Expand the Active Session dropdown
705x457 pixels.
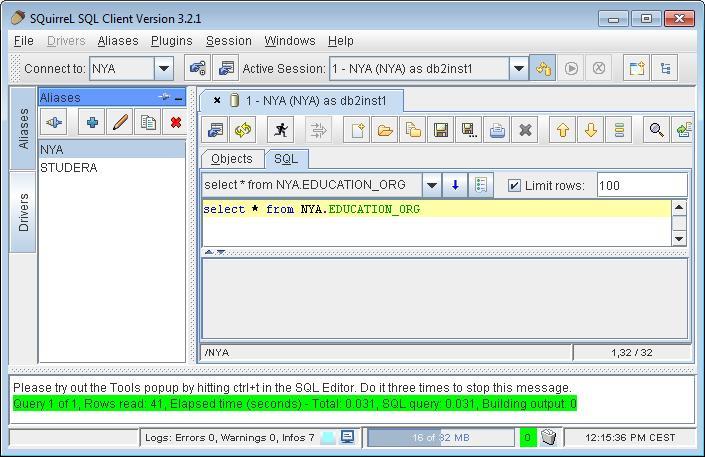(518, 69)
